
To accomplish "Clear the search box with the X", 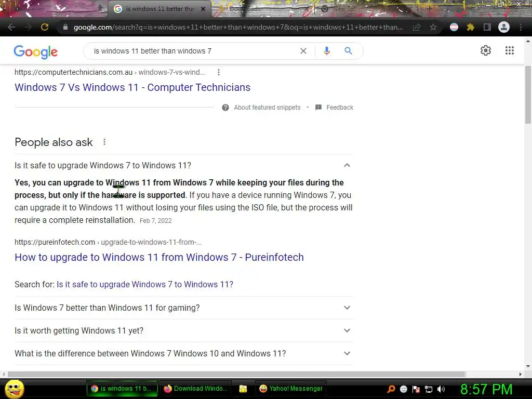I will pos(303,51).
